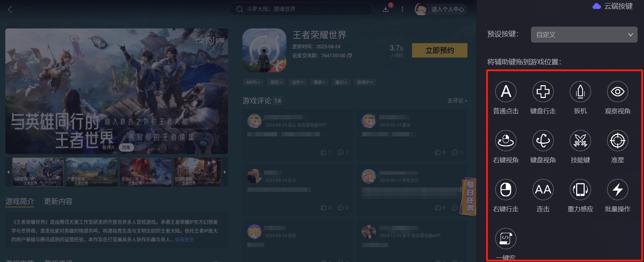Pick the 扳机 trigger key icon
The width and height of the screenshot is (644, 262).
tap(580, 92)
